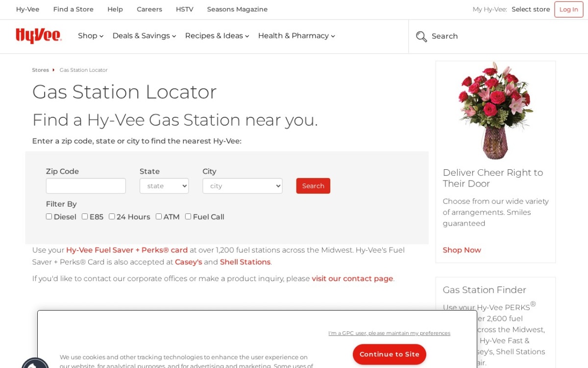Open Hy-Vee Fuel Saver + Perks card link

click(127, 250)
